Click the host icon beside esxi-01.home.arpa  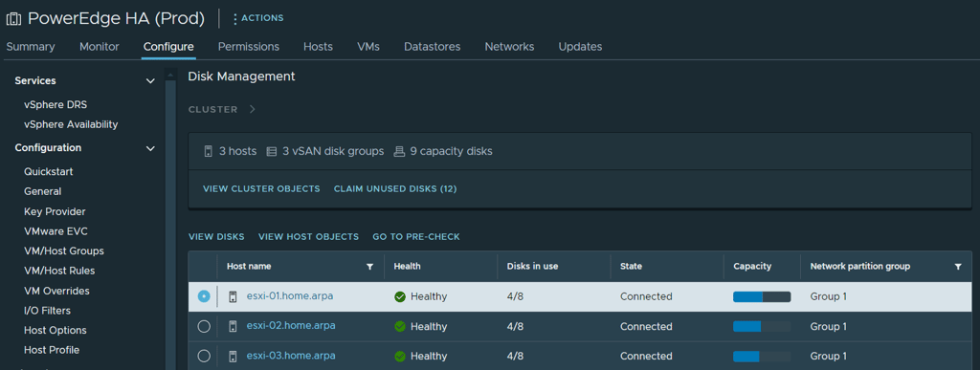tap(234, 296)
